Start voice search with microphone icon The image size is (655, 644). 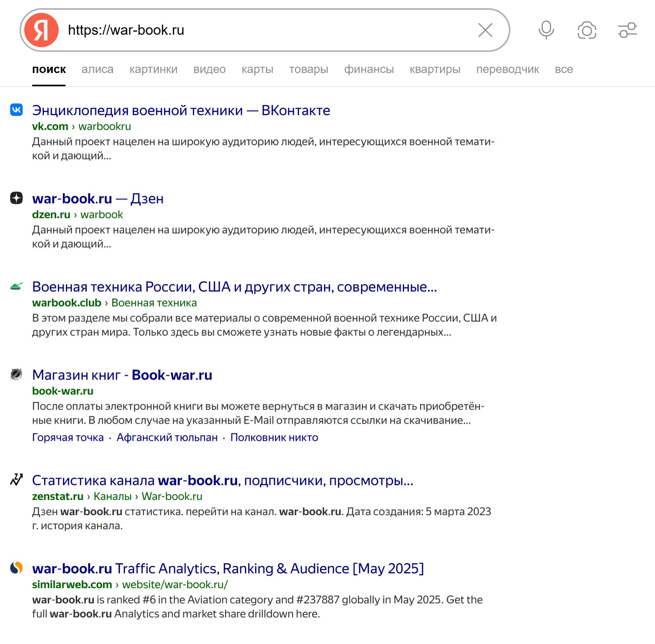(x=546, y=30)
